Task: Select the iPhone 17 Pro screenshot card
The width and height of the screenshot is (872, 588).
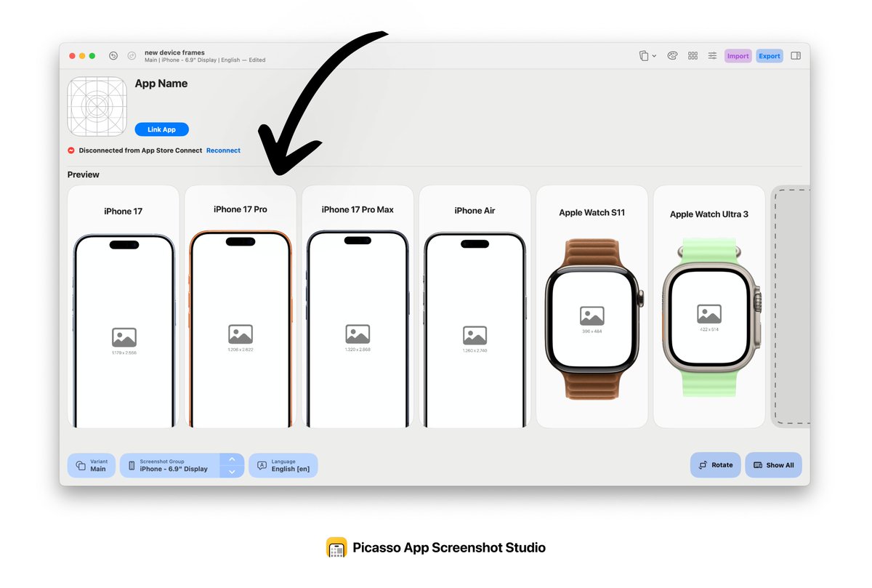Action: [x=241, y=306]
